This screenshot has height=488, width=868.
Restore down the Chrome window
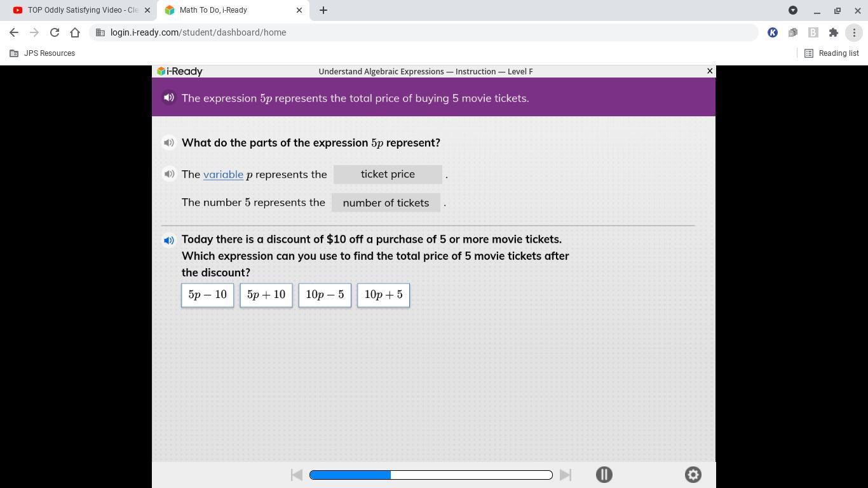pos(837,10)
